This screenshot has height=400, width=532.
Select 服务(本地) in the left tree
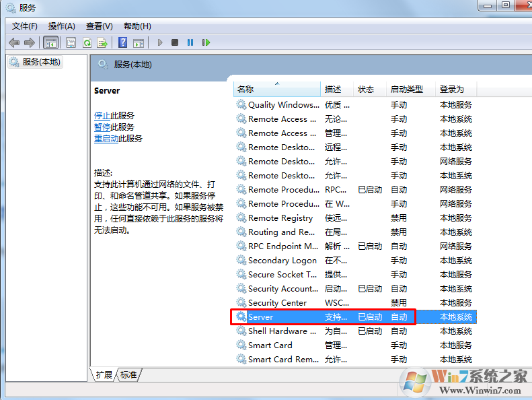point(35,62)
